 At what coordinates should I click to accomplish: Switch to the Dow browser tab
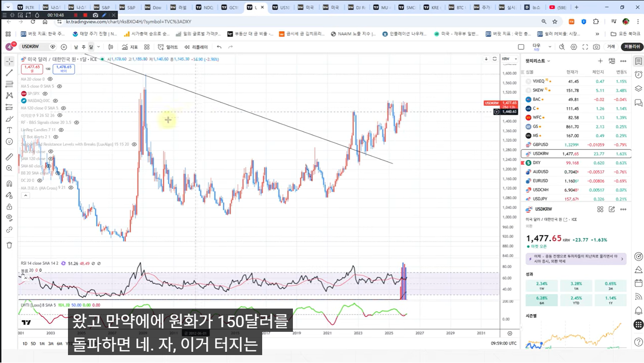pos(152,7)
